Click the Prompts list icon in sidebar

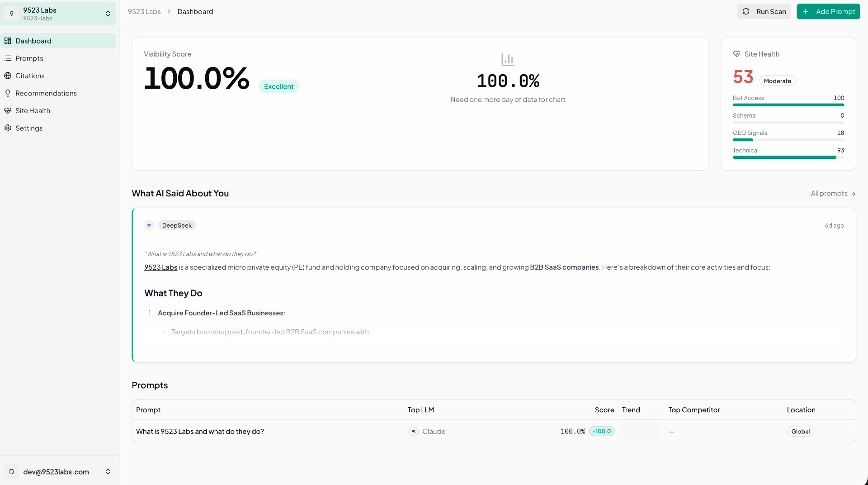[8, 58]
